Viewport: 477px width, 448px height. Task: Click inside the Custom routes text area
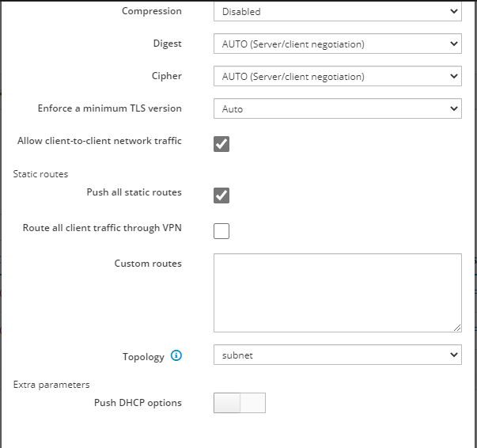tap(338, 293)
